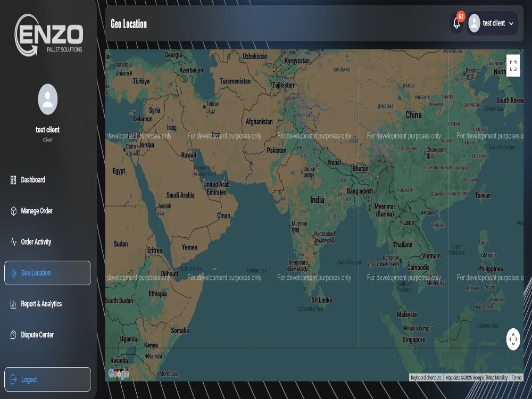Open the map Terms link

[517, 378]
